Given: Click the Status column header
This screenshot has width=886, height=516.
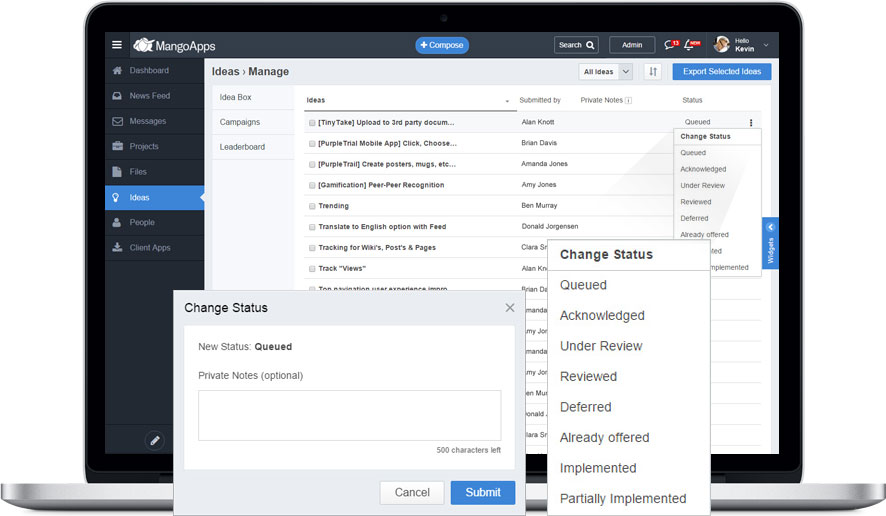Looking at the screenshot, I should (x=692, y=101).
